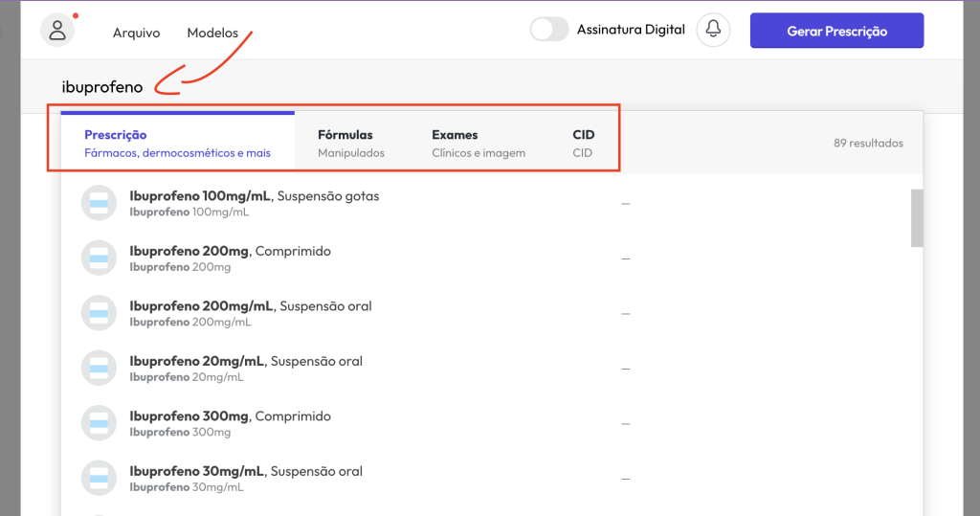980x516 pixels.
Task: Click pill icon for Ibuprofeno 200mg Comprimido
Action: [x=99, y=258]
